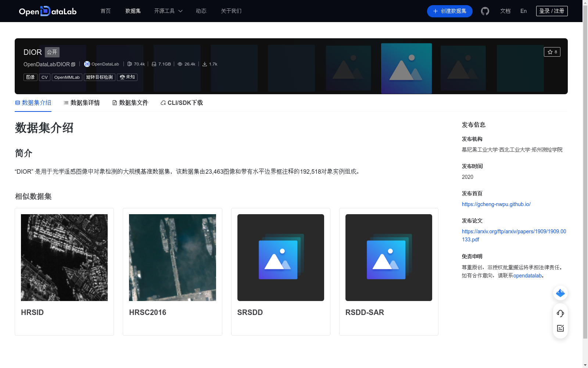Click the 旋转目标检测 tag
This screenshot has height=368, width=588.
click(100, 77)
